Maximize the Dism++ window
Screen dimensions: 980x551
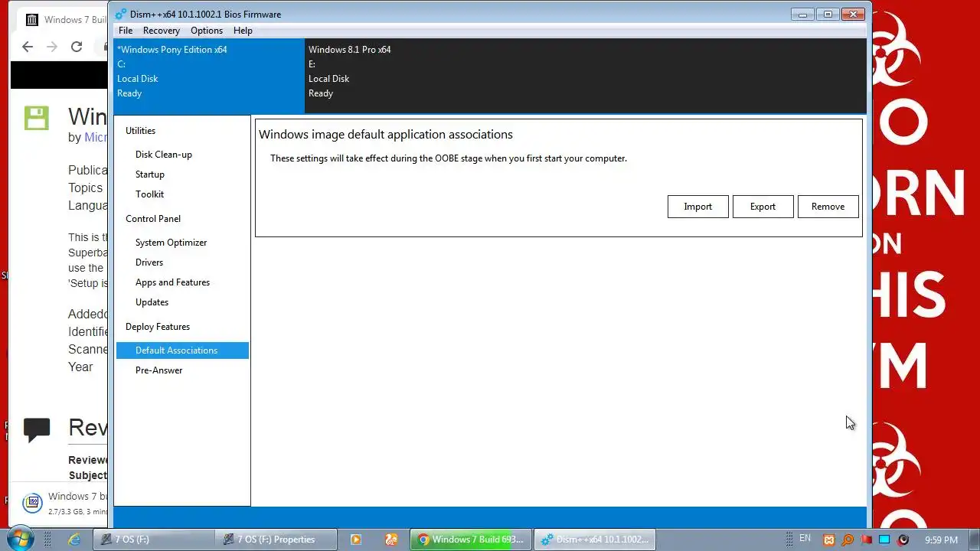[827, 14]
